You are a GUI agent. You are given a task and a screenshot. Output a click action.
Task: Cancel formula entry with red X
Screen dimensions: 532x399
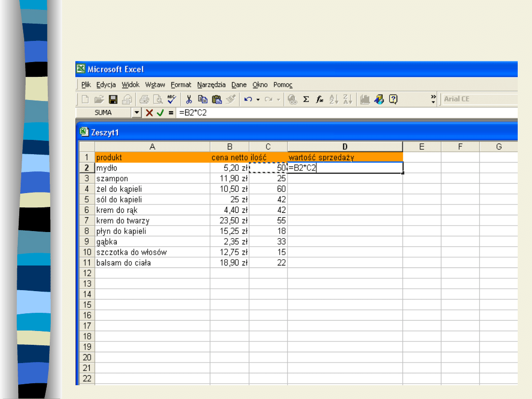click(149, 113)
